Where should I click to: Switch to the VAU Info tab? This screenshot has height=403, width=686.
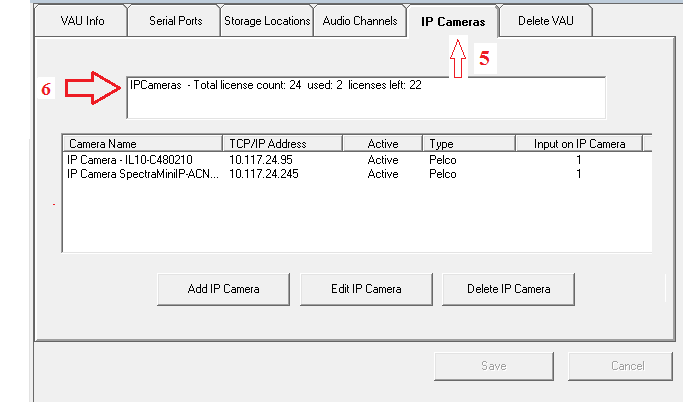84,21
